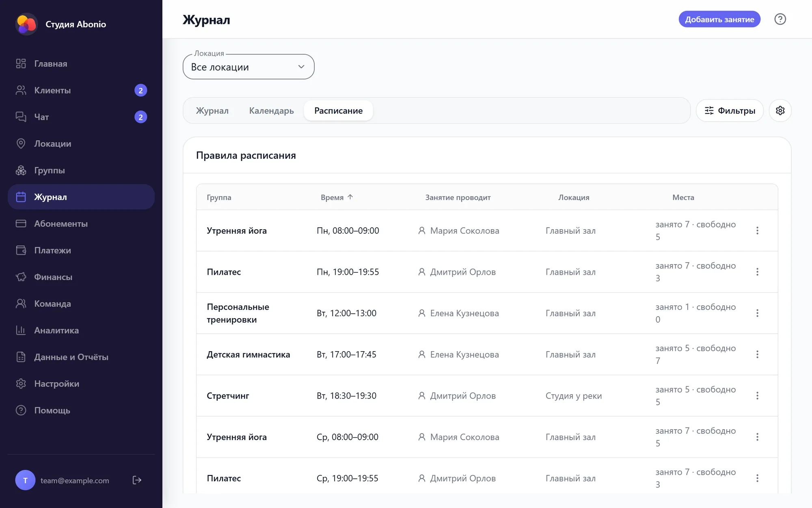Click the Добавить занятие button
Image resolution: width=812 pixels, height=508 pixels.
point(719,19)
